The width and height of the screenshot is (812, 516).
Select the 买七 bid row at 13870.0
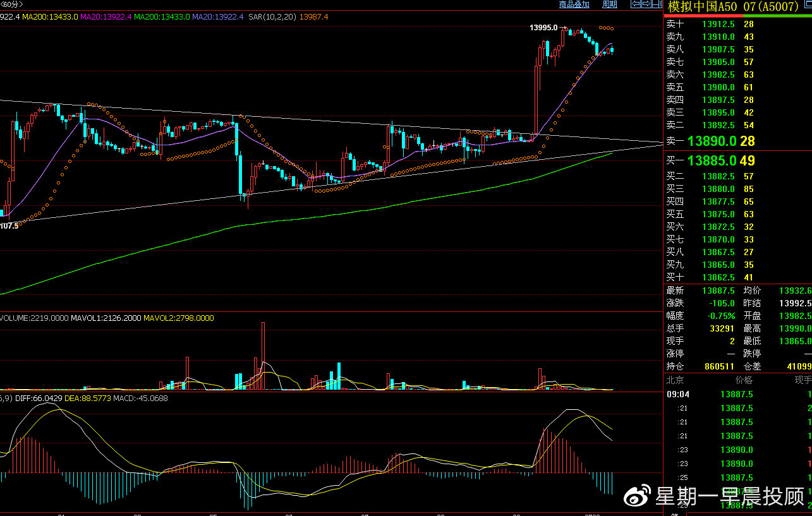coord(737,239)
